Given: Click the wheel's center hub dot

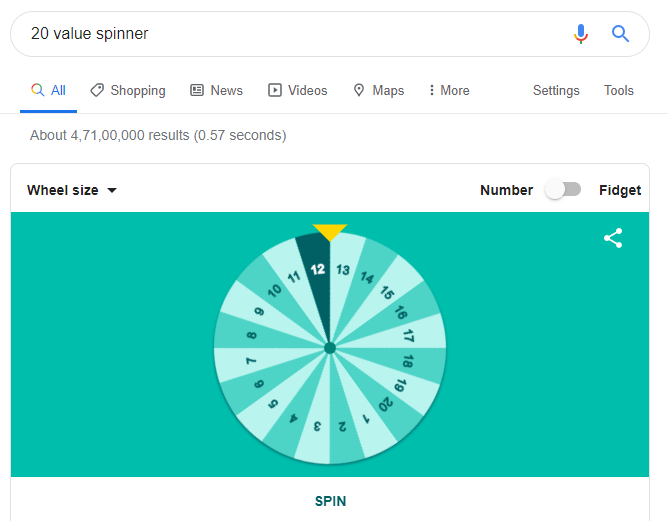Looking at the screenshot, I should click(329, 348).
